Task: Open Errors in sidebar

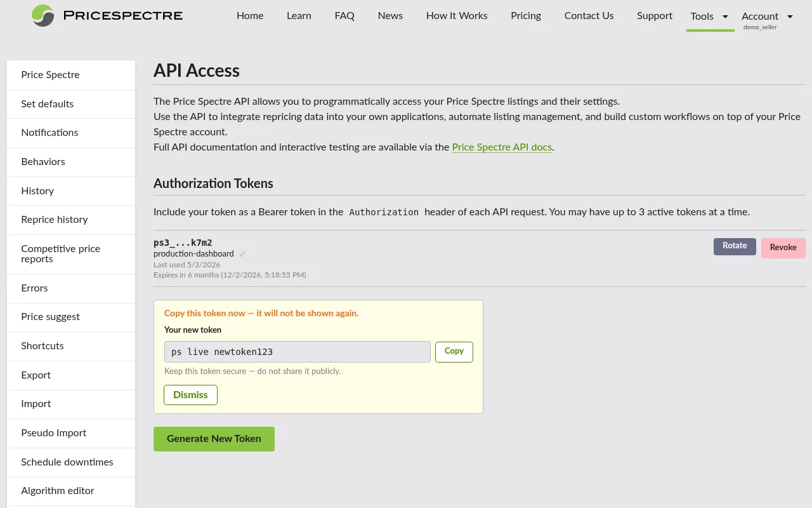Action: click(x=72, y=288)
